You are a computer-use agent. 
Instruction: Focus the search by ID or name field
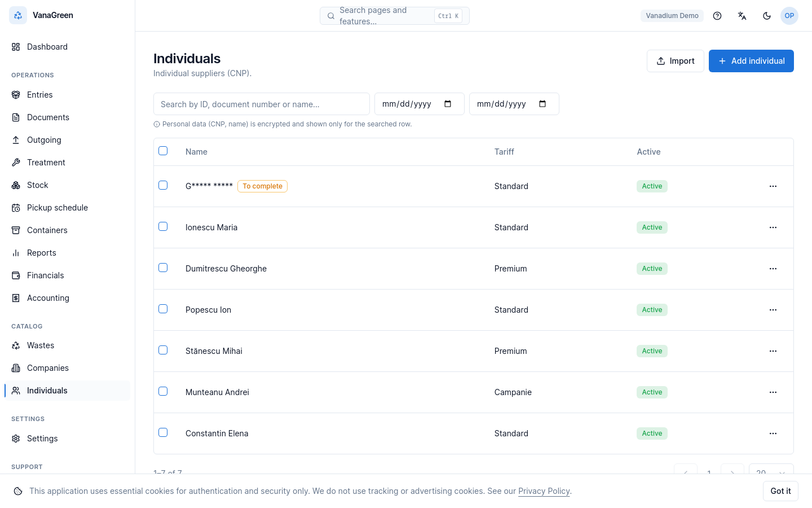point(262,104)
